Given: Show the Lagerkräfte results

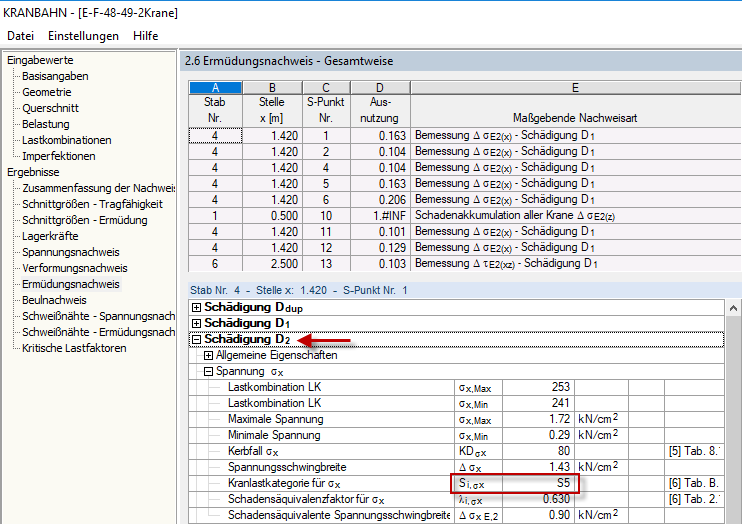Looking at the screenshot, I should [50, 236].
